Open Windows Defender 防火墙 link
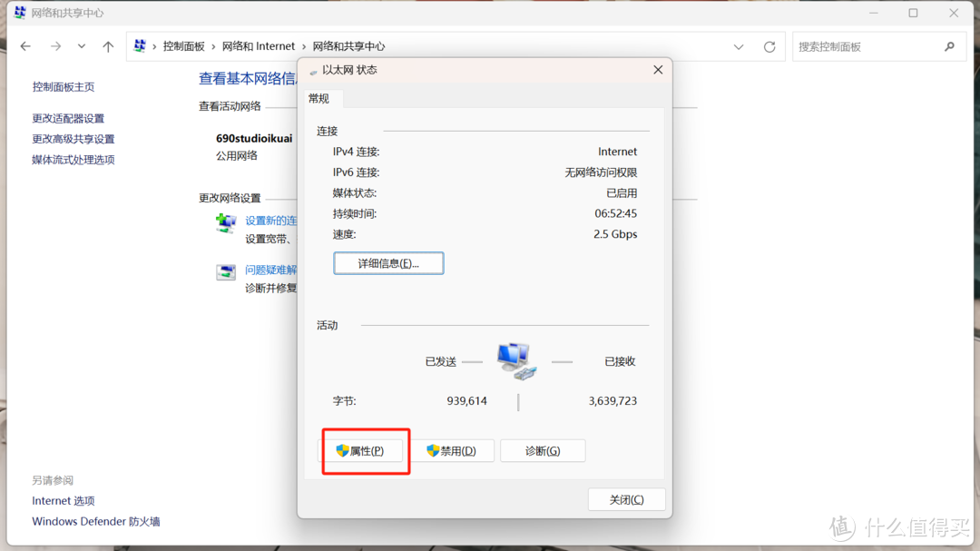The image size is (980, 551). 95,521
